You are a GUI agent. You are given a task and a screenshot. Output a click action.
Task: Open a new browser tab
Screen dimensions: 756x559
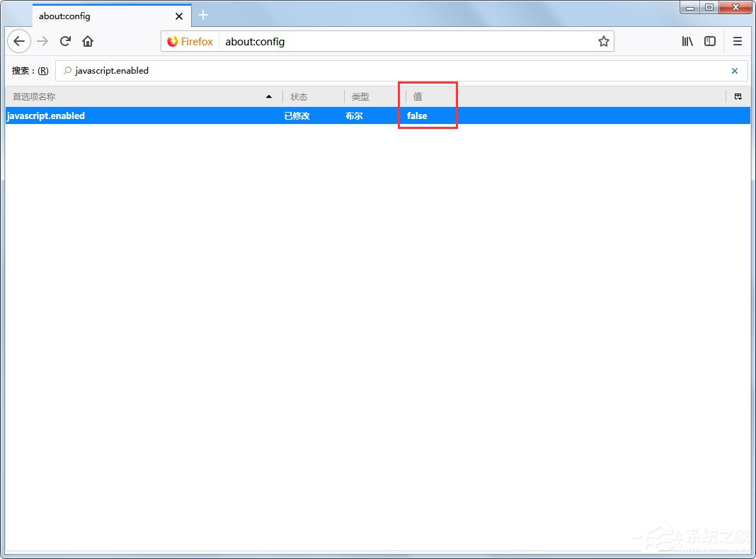[x=203, y=14]
